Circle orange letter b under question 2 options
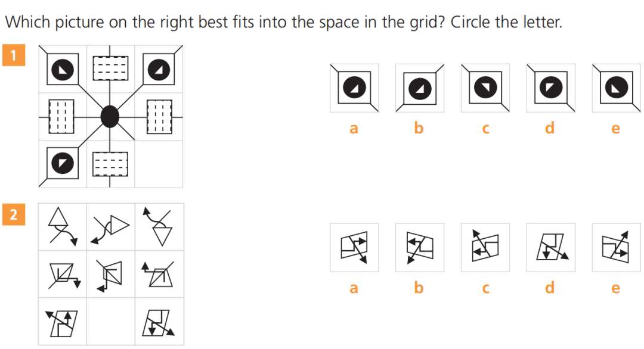This screenshot has width=644, height=349. coord(419,288)
